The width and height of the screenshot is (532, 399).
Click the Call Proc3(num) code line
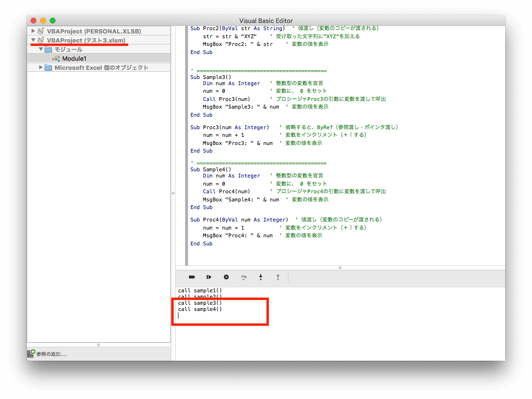(x=226, y=99)
